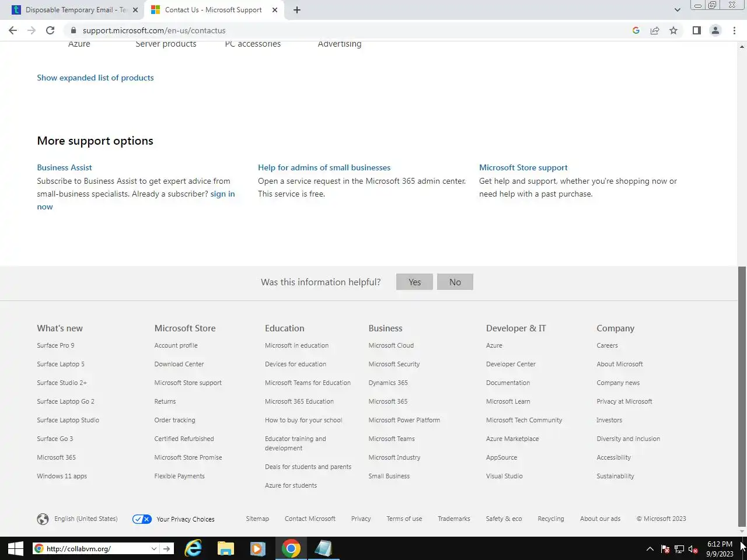This screenshot has height=560, width=747.
Task: Close the Contact Us tab
Action: pos(275,10)
